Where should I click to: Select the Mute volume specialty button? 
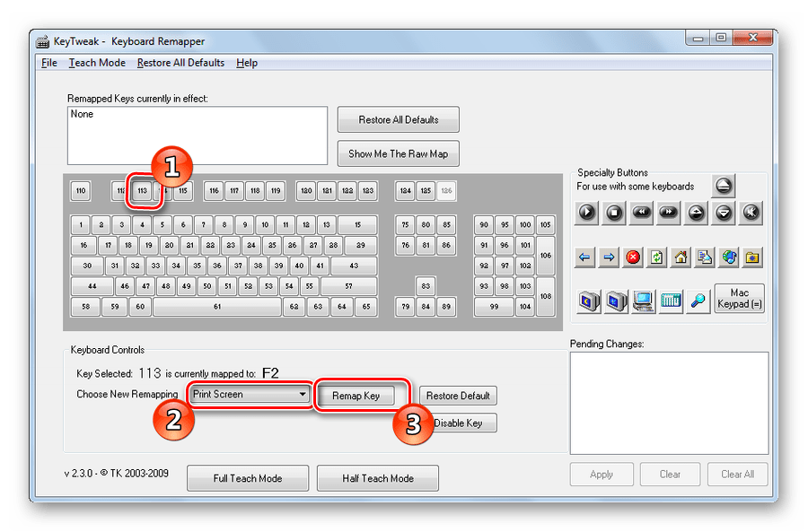click(x=751, y=213)
